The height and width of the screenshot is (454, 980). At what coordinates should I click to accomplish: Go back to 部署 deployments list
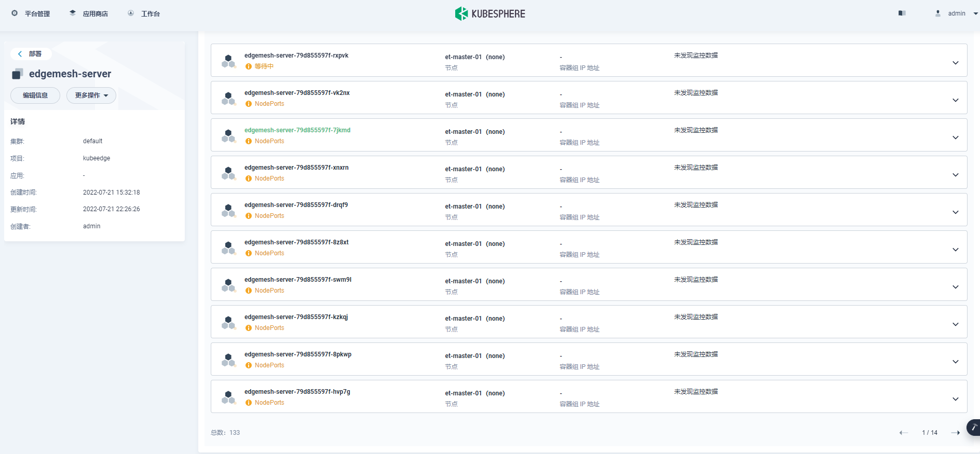(31, 54)
